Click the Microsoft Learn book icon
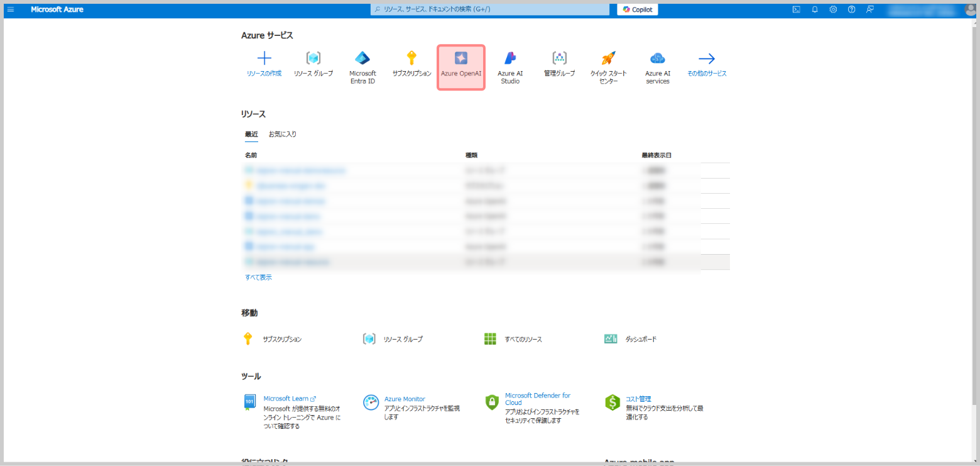The width and height of the screenshot is (980, 466). (249, 402)
